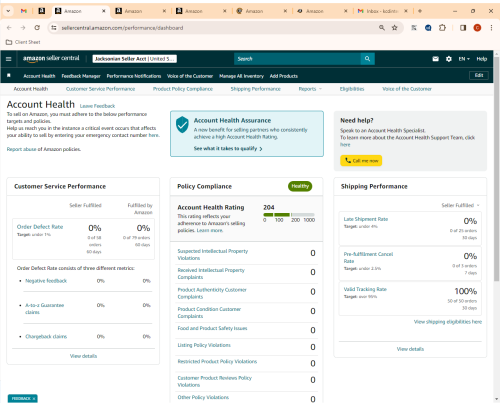Open the EN language dropdown
Viewport: 500px width, 403px height.
point(464,59)
